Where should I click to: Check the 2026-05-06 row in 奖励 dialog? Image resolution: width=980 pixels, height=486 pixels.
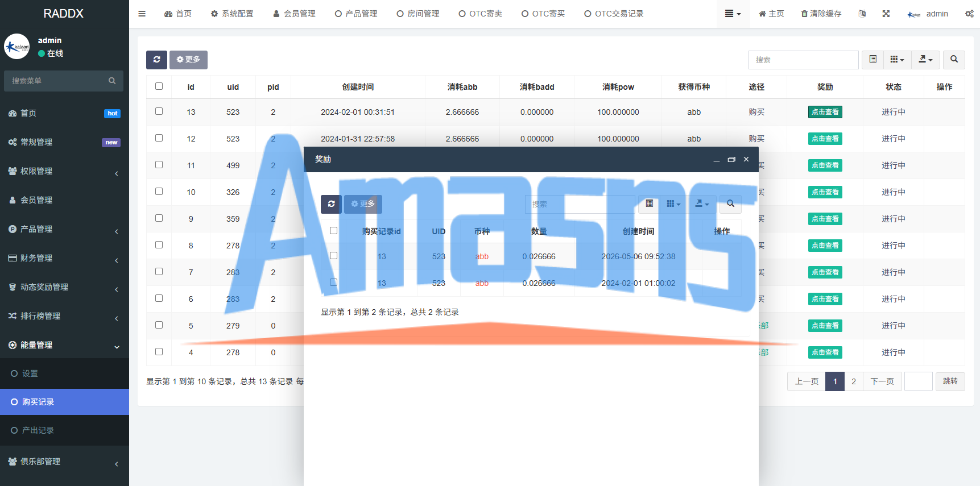coord(333,256)
